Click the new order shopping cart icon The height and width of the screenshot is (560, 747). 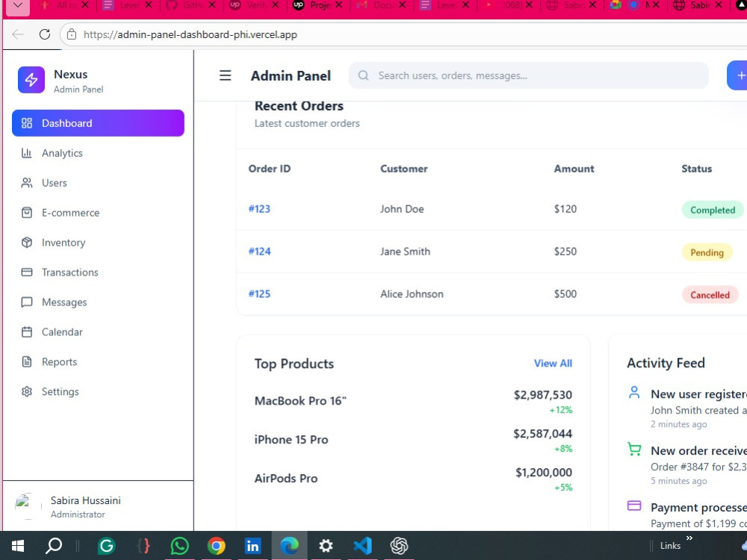pos(634,449)
